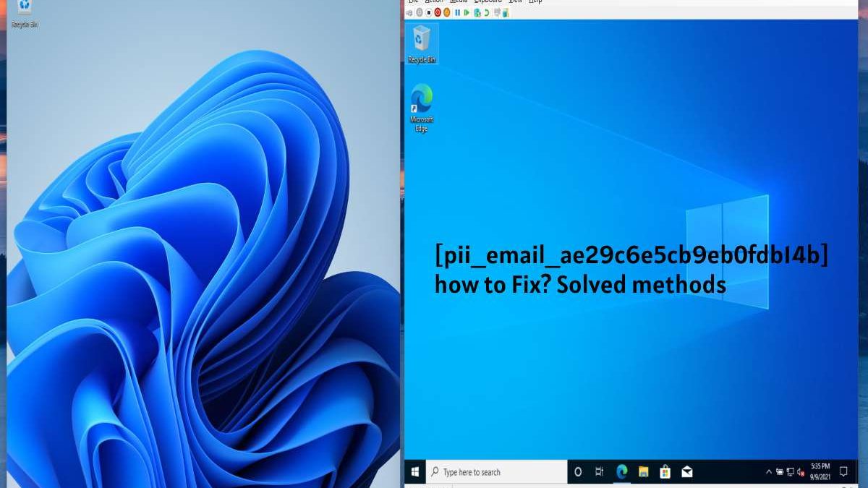
Task: Turn off the VM with the black square icon
Action: [429, 12]
